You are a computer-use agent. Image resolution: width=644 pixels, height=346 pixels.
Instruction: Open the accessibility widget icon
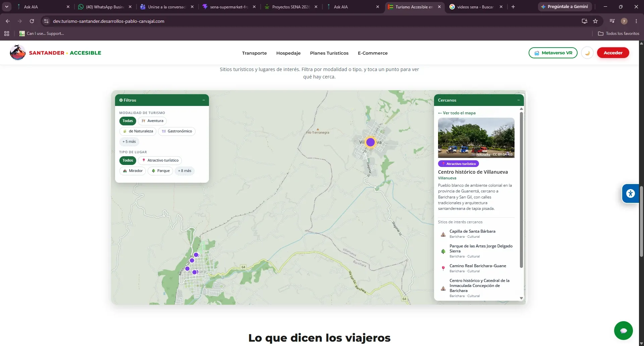click(x=630, y=193)
